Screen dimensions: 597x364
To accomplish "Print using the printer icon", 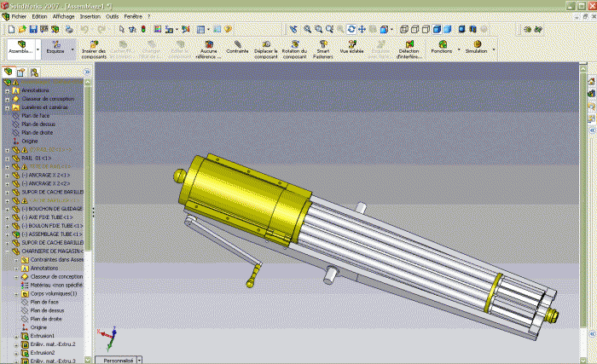I will [x=69, y=29].
